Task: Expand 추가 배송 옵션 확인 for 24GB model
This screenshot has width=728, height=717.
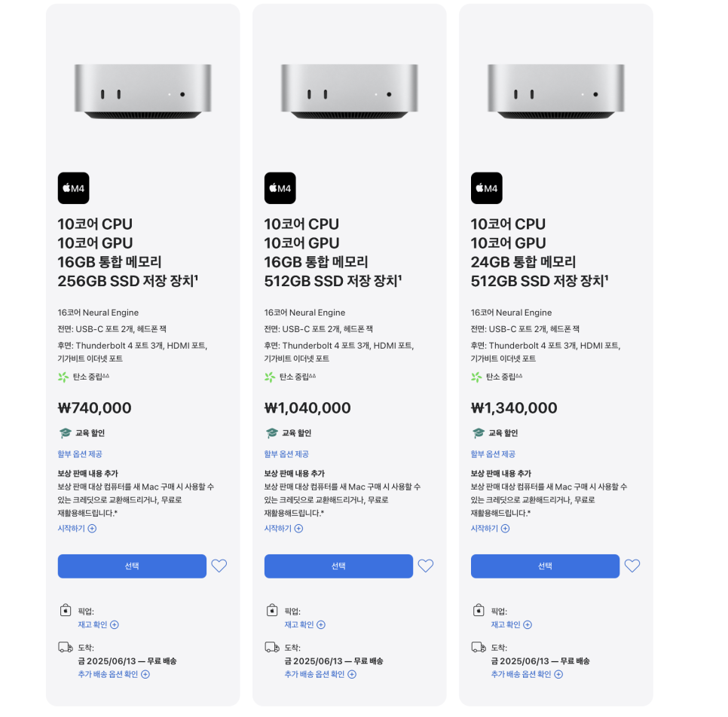Action: 527,674
